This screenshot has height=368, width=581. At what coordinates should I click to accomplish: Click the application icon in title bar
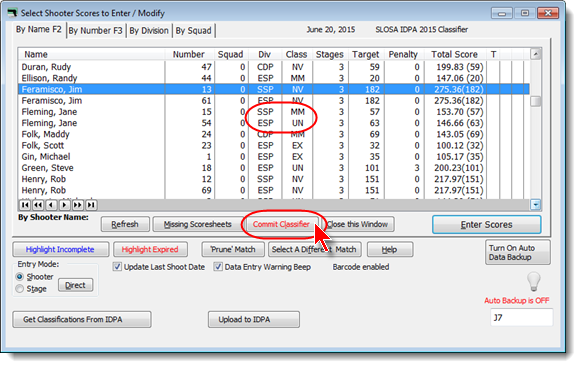coord(12,13)
